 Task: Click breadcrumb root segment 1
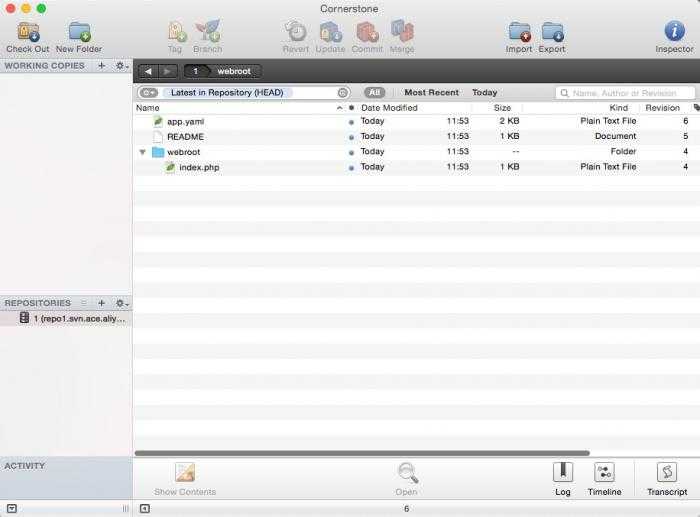[196, 71]
